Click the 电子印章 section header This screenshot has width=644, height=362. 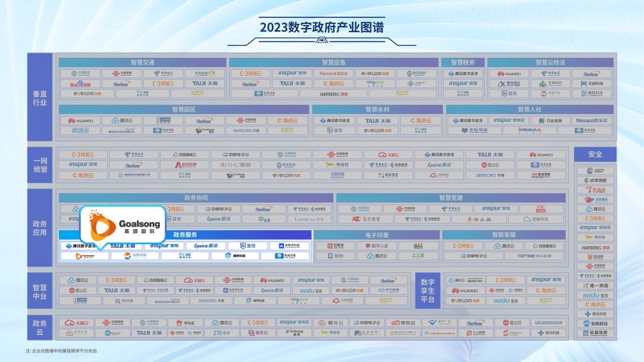coord(377,235)
